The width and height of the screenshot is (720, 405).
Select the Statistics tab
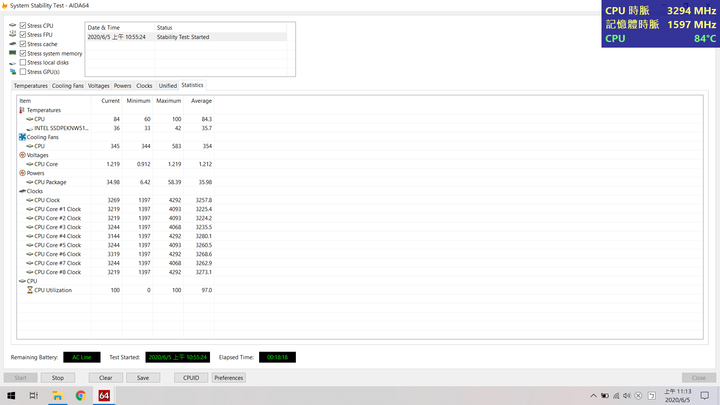(x=192, y=85)
